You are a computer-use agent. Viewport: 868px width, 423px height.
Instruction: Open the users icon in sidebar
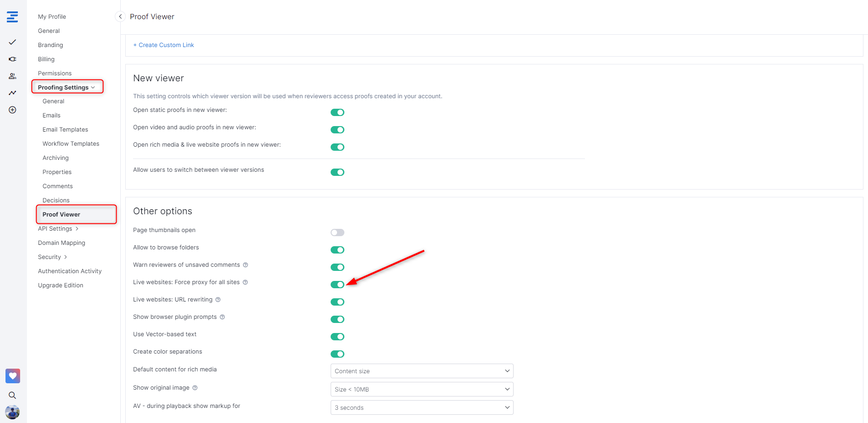(x=12, y=76)
